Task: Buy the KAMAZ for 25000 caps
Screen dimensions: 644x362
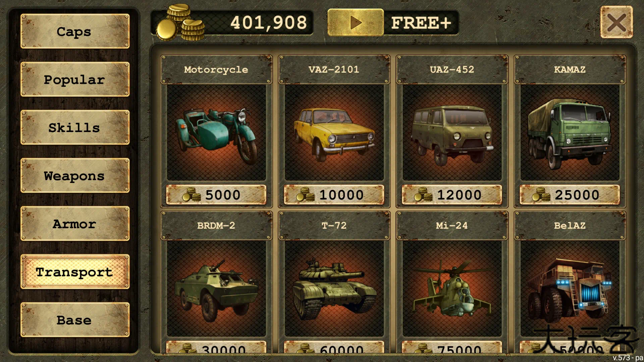Action: pos(570,195)
